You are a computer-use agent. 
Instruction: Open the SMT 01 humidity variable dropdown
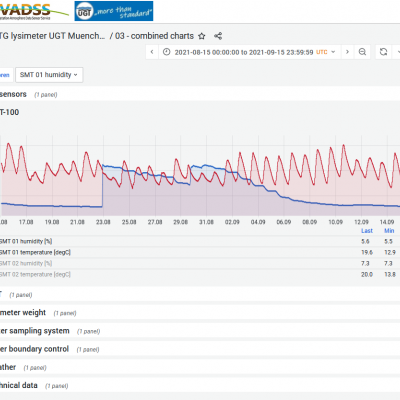pyautogui.click(x=49, y=75)
